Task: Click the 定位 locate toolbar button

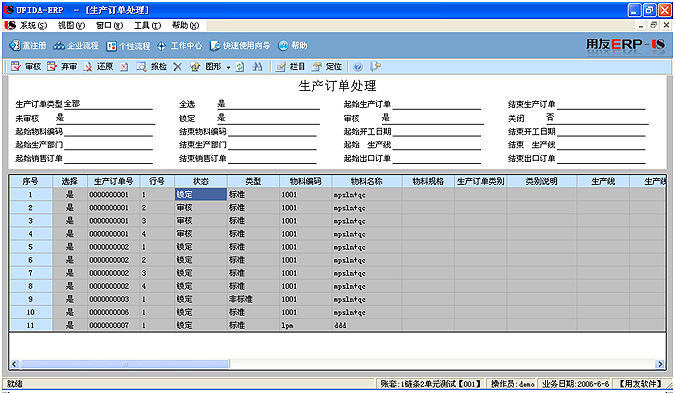Action: (x=327, y=67)
